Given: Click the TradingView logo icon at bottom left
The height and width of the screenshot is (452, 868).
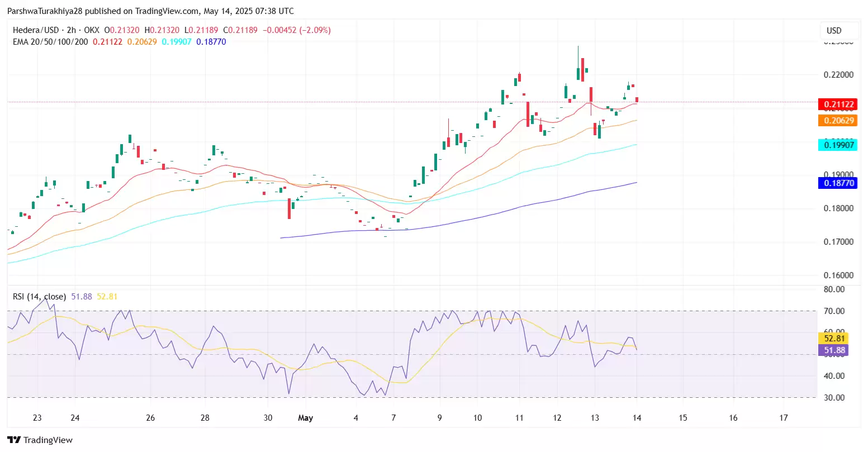Looking at the screenshot, I should pos(14,440).
